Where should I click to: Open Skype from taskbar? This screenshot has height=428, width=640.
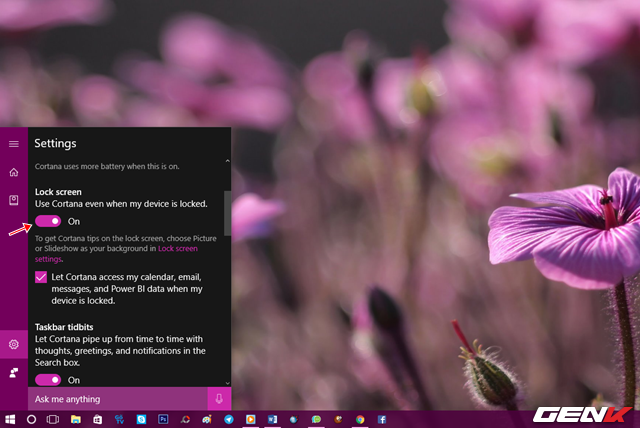pyautogui.click(x=141, y=419)
